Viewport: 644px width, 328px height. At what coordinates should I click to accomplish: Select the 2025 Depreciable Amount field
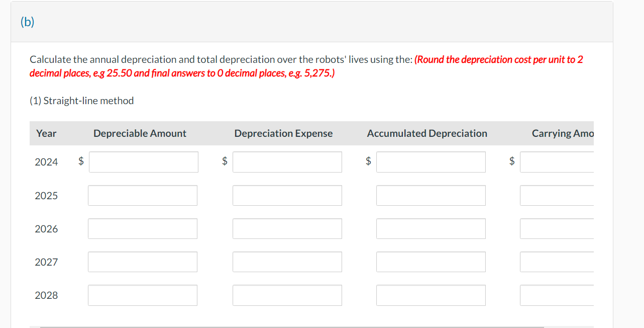click(x=143, y=195)
